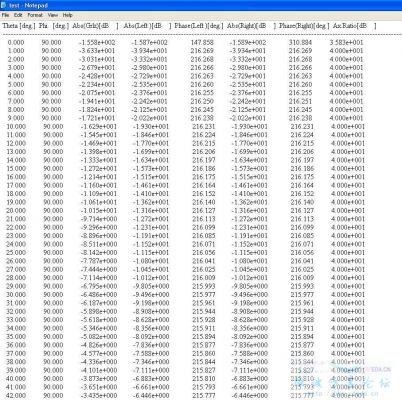This screenshot has width=402, height=400.
Task: Open the View menu
Action: click(53, 15)
